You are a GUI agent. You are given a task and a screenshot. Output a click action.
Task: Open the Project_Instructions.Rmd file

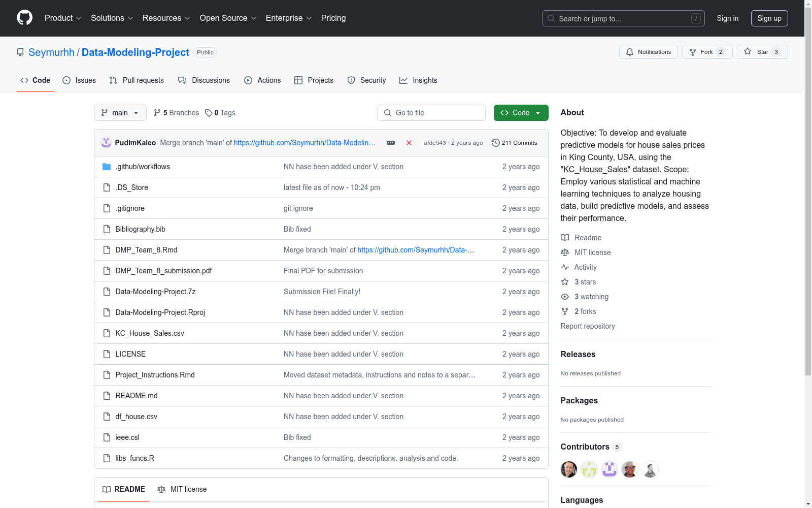(155, 375)
